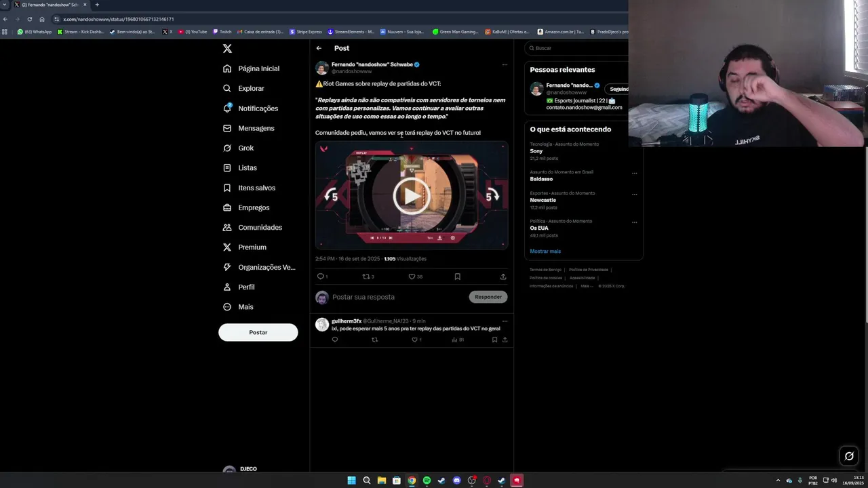868x488 pixels.
Task: Open Explorar in sidebar
Action: pos(243,88)
